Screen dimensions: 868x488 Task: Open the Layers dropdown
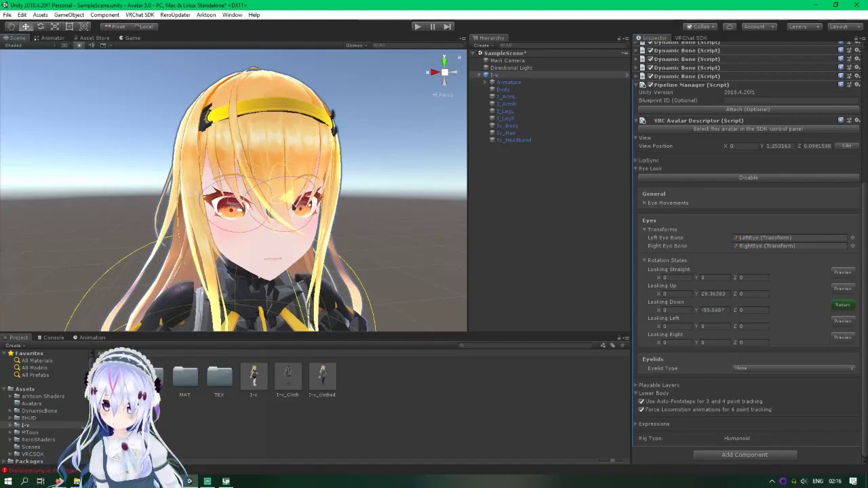pos(804,26)
